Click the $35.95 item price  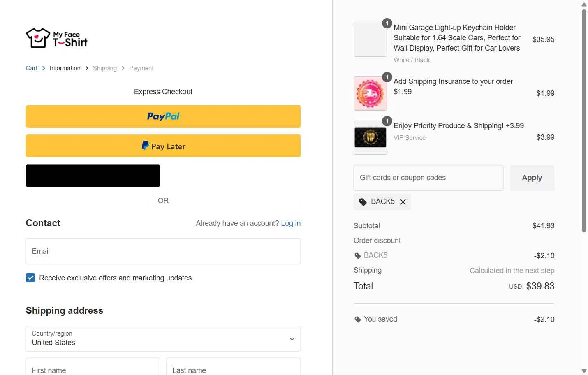point(543,39)
